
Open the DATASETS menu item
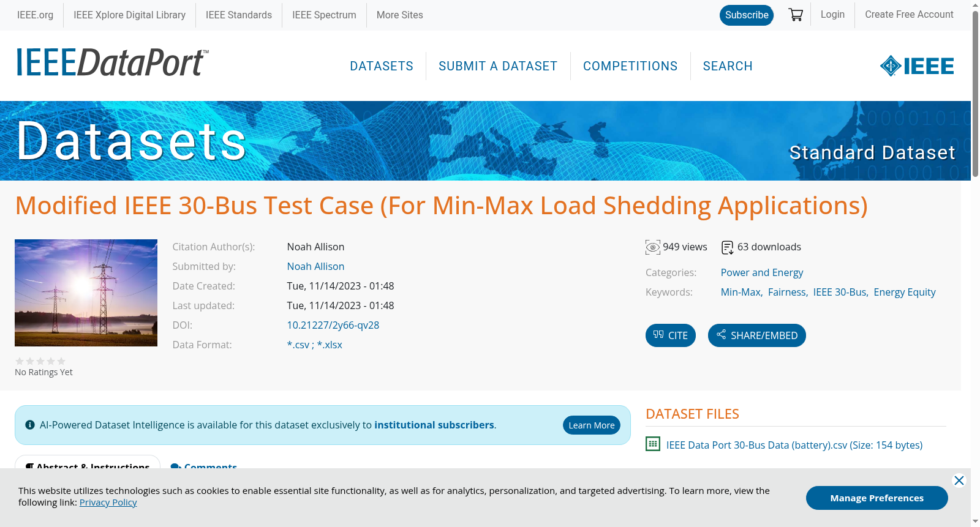click(x=382, y=66)
